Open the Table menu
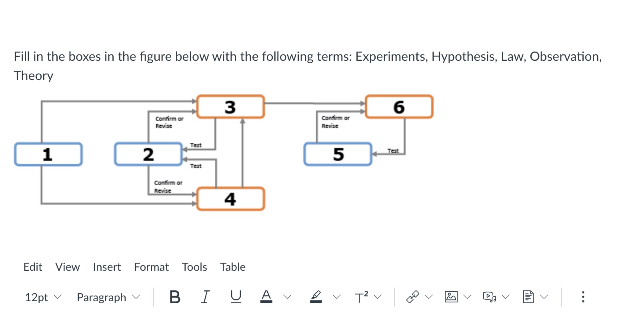 pos(232,267)
